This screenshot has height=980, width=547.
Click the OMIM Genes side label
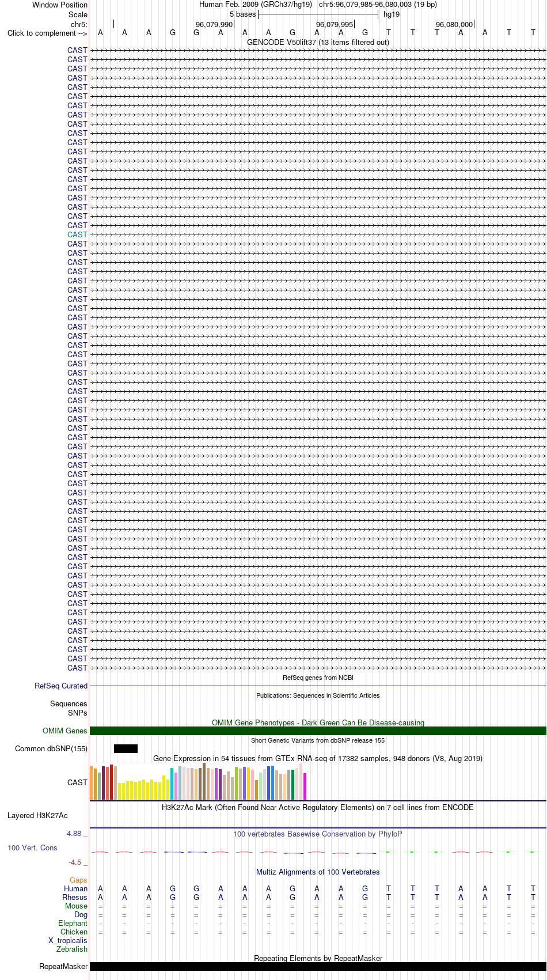65,731
